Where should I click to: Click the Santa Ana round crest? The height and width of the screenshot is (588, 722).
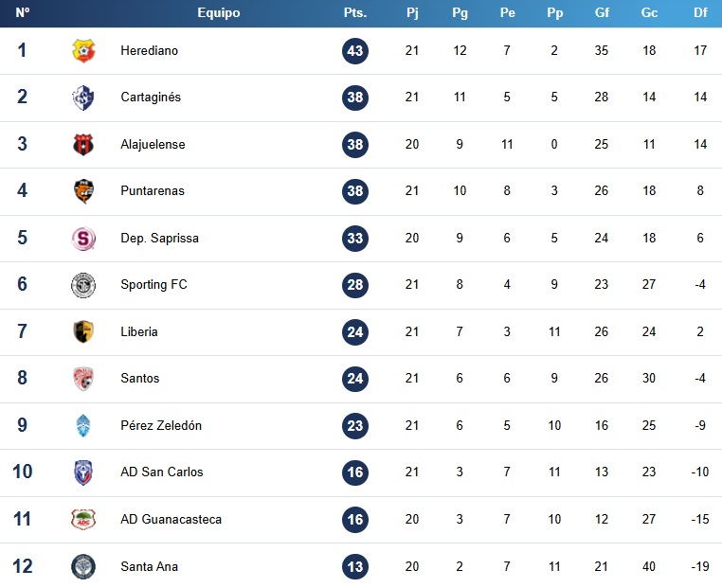[x=83, y=567]
